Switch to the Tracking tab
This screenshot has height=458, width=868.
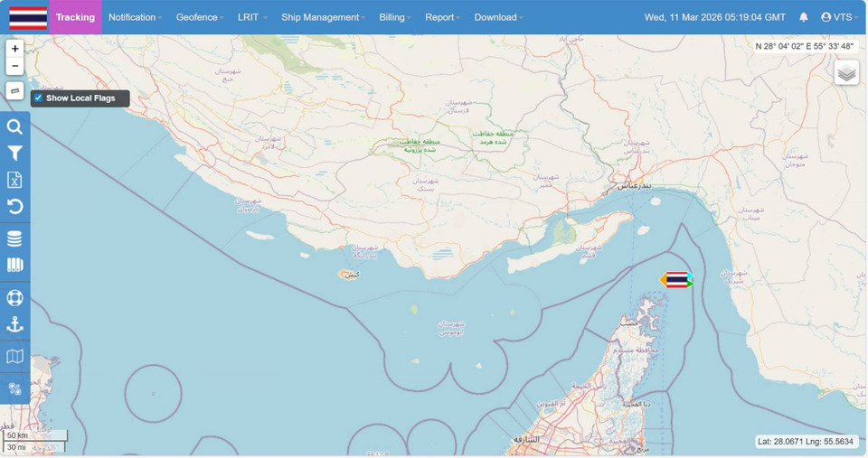coord(75,17)
